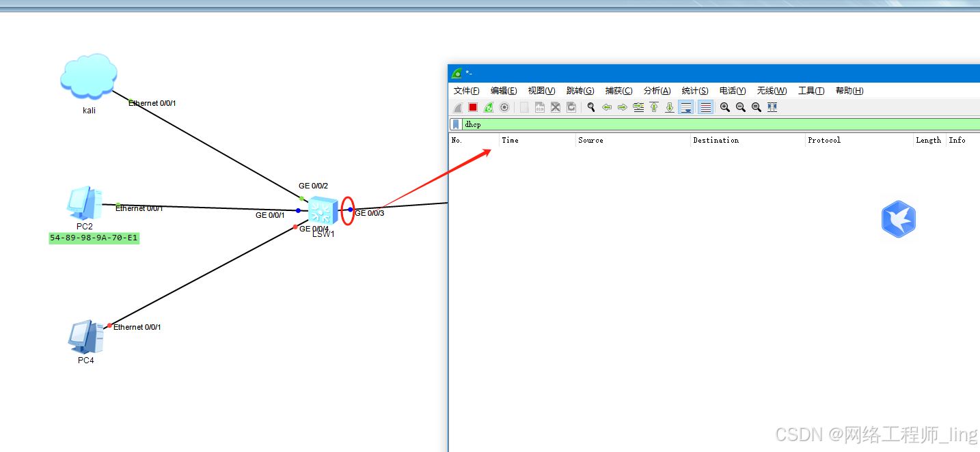Jump to the first packet
The height and width of the screenshot is (452, 980).
[654, 107]
